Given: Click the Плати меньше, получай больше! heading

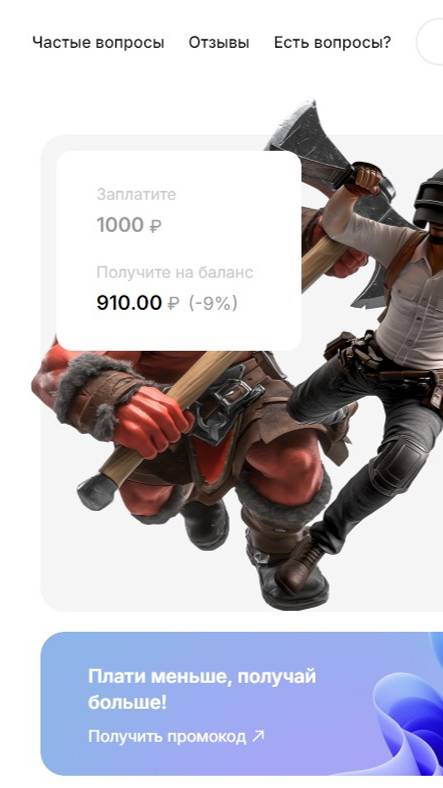Looking at the screenshot, I should tap(202, 689).
